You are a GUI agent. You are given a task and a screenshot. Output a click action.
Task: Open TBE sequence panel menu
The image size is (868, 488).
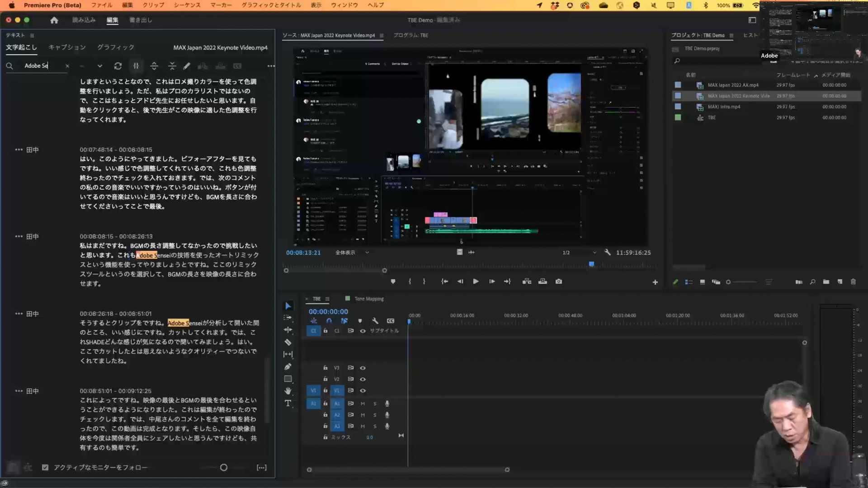coord(327,299)
